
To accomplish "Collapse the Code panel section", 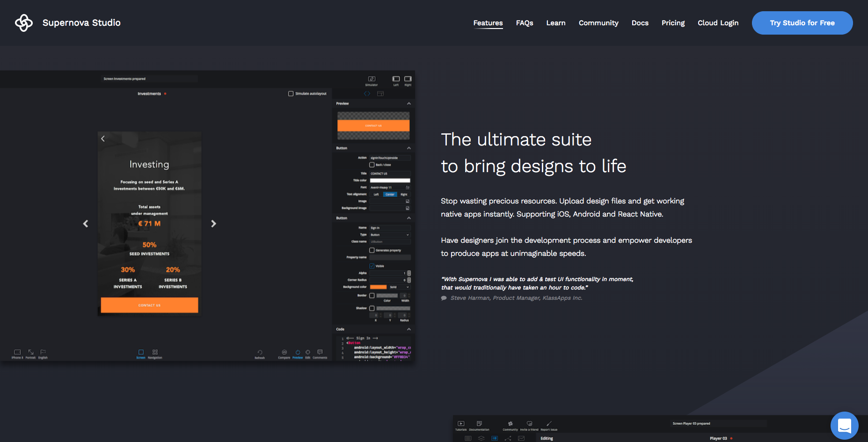I will click(408, 329).
